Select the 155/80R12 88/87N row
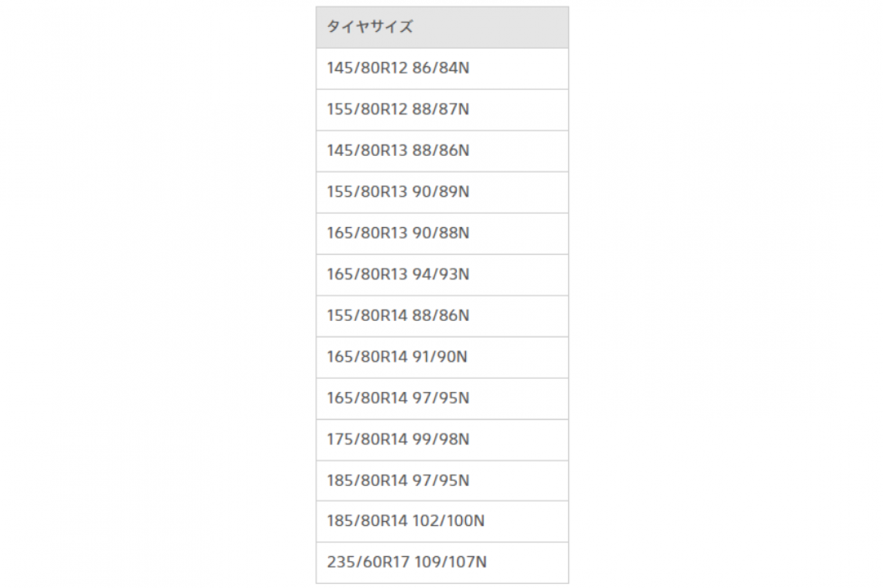883x588 pixels. pos(442,110)
